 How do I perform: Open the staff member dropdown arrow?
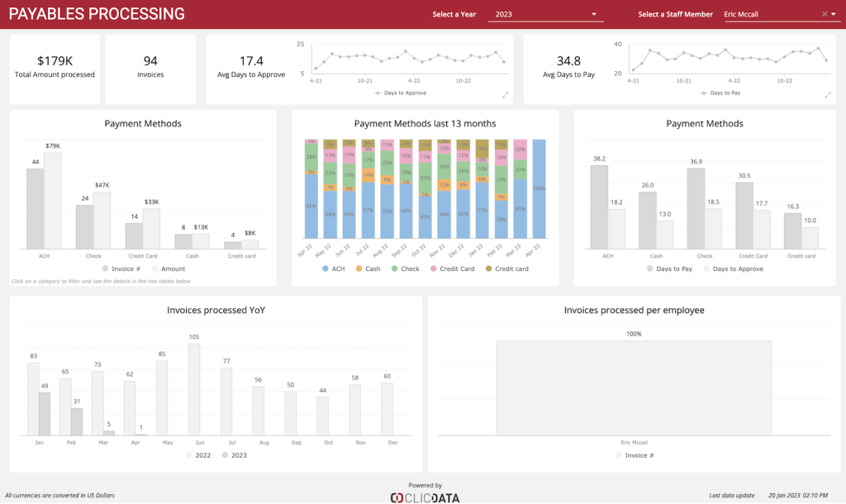tap(834, 14)
